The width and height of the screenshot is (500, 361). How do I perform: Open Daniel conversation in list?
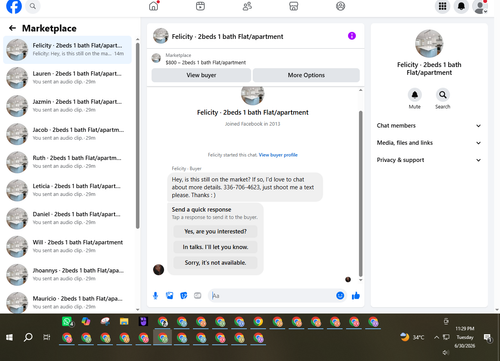click(68, 218)
